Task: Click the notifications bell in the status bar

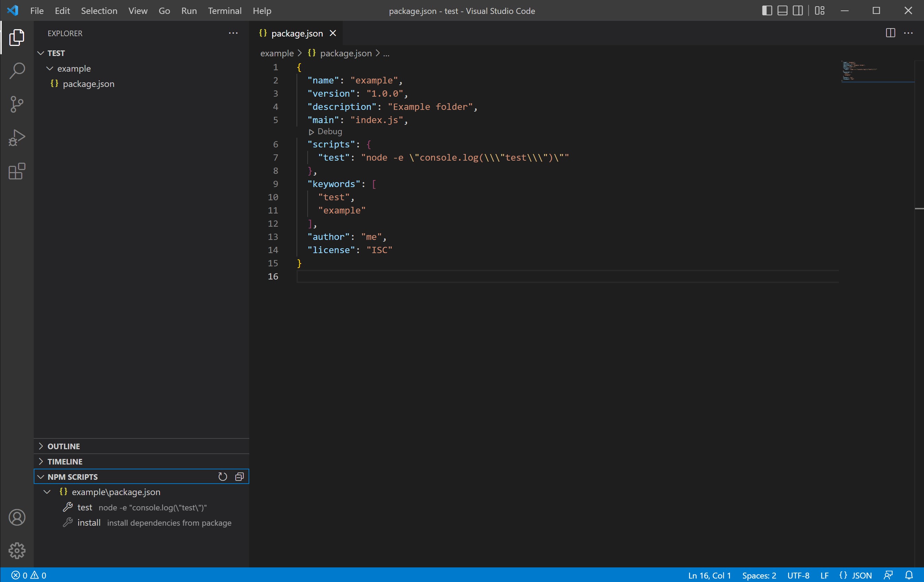Action: tap(910, 575)
